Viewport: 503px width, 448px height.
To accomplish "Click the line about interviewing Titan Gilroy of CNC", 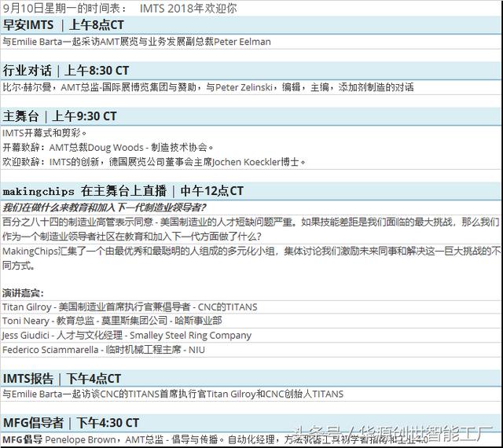I will pyautogui.click(x=173, y=394).
